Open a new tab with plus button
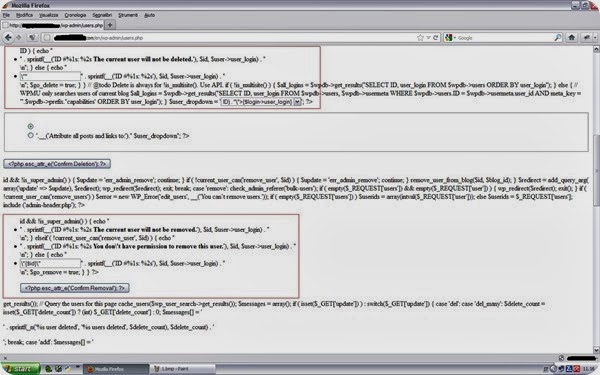600x375 pixels. coord(109,25)
